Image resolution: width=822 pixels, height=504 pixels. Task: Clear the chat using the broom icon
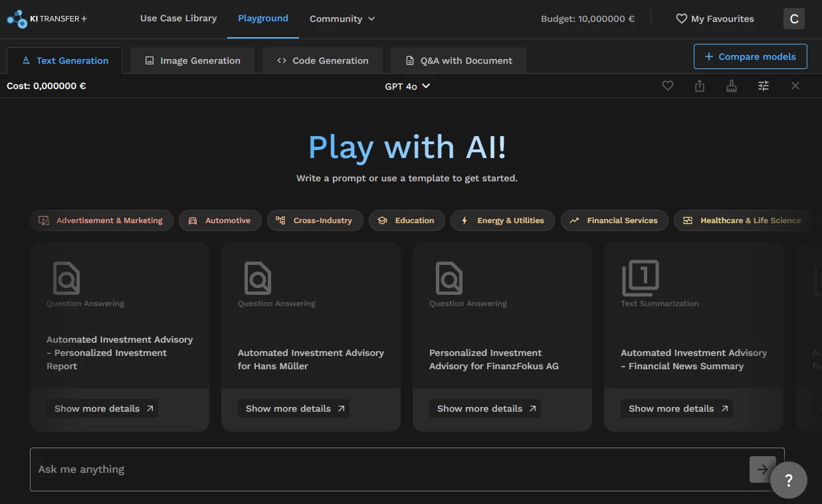(x=731, y=86)
